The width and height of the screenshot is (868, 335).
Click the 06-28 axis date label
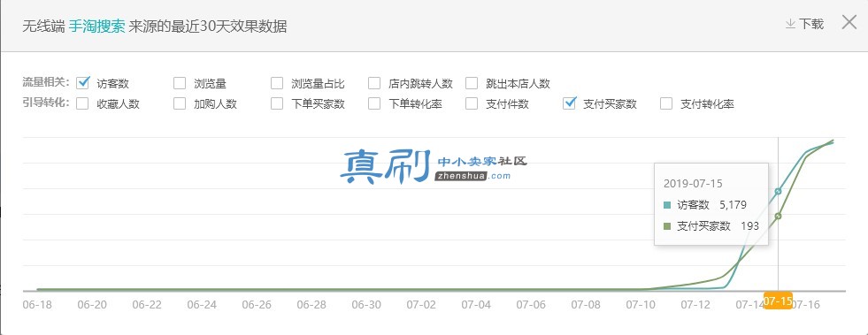(311, 305)
